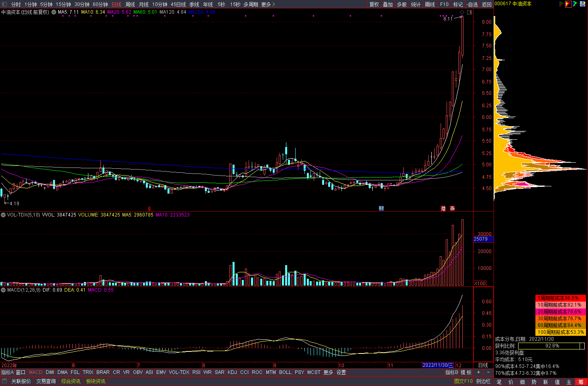Click the window icon at bottom-left corner
The image size is (588, 386).
click(x=4, y=381)
